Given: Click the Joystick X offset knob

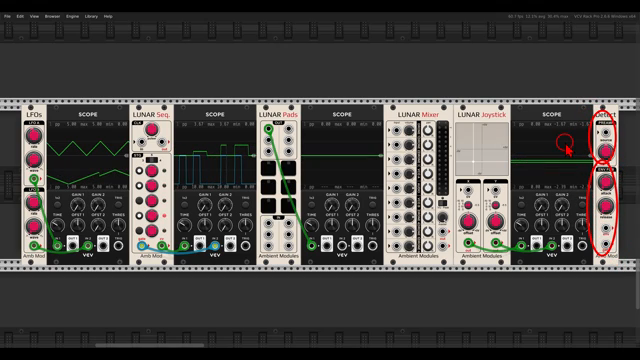Looking at the screenshot, I should pyautogui.click(x=468, y=222).
